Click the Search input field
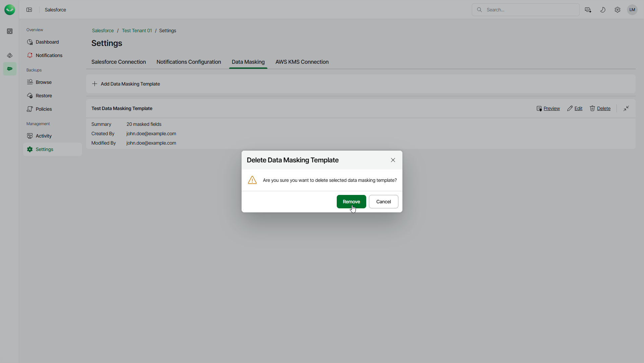This screenshot has height=363, width=644. 529,10
